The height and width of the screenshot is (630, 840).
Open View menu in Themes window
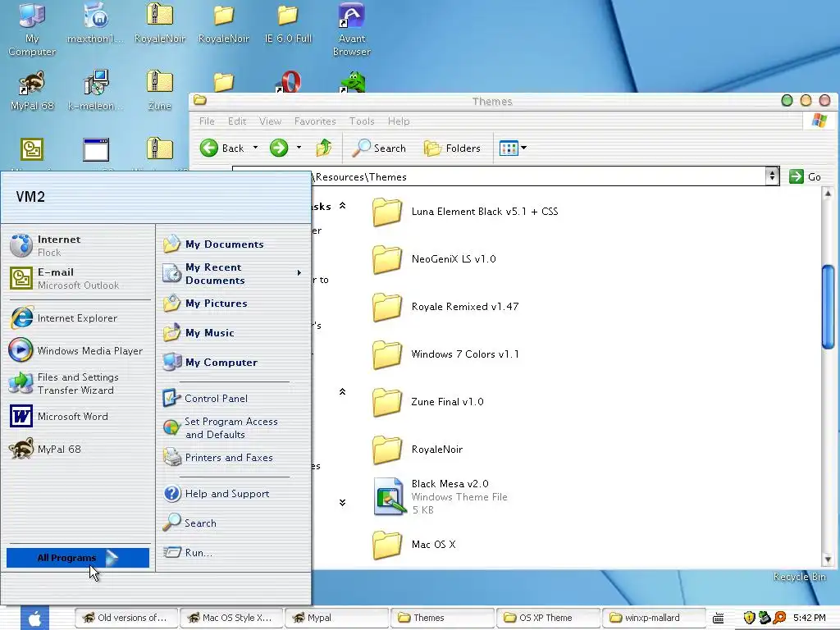270,121
